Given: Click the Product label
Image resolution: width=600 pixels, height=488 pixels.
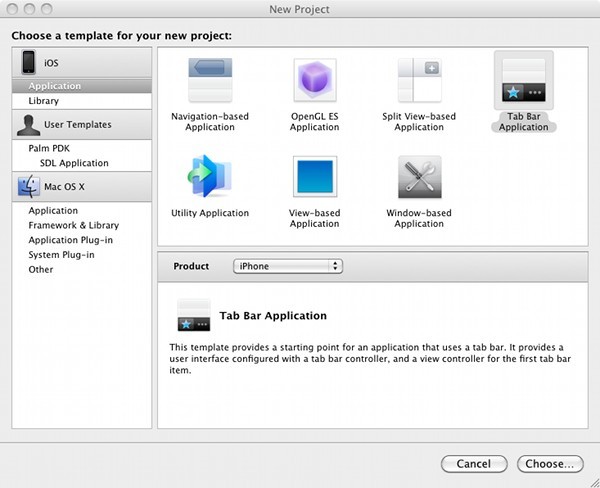Looking at the screenshot, I should pos(191,266).
